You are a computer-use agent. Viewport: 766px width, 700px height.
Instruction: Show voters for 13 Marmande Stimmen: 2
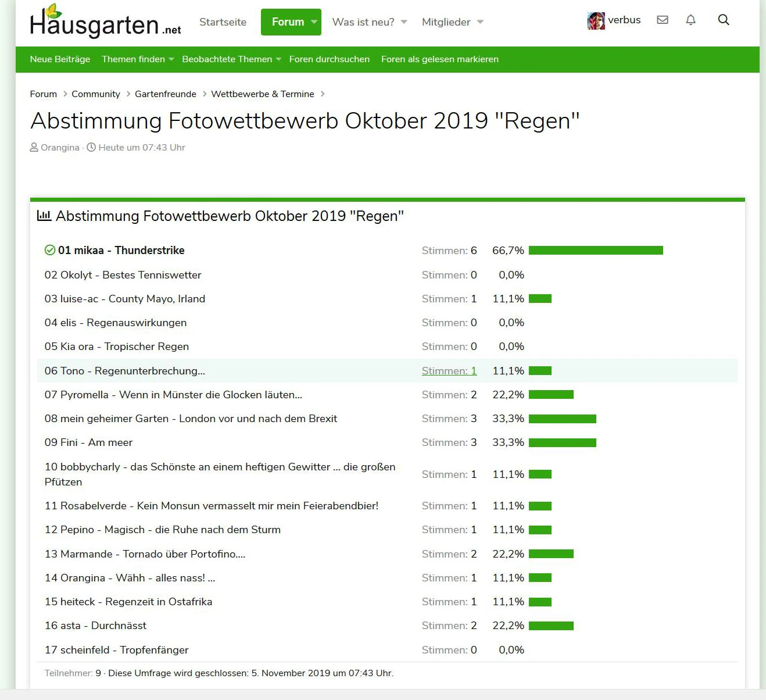[449, 554]
